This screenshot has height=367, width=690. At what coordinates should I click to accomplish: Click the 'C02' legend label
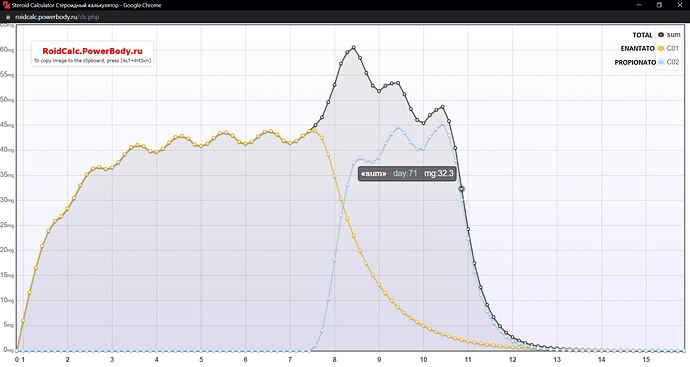point(673,62)
